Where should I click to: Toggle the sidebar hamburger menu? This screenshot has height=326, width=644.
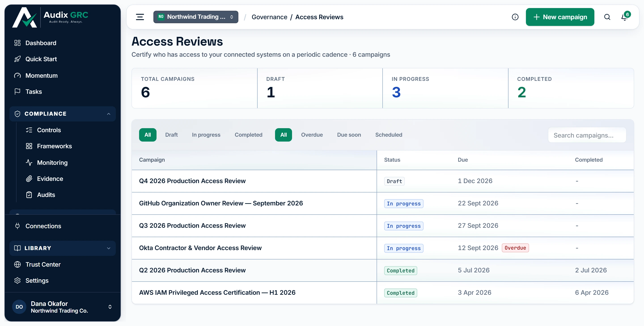pyautogui.click(x=140, y=17)
